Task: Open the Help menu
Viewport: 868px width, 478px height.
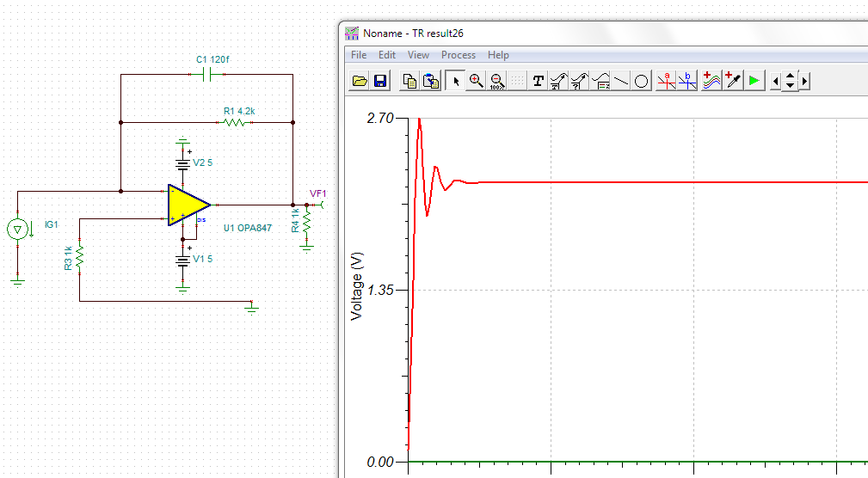Action: pos(498,55)
